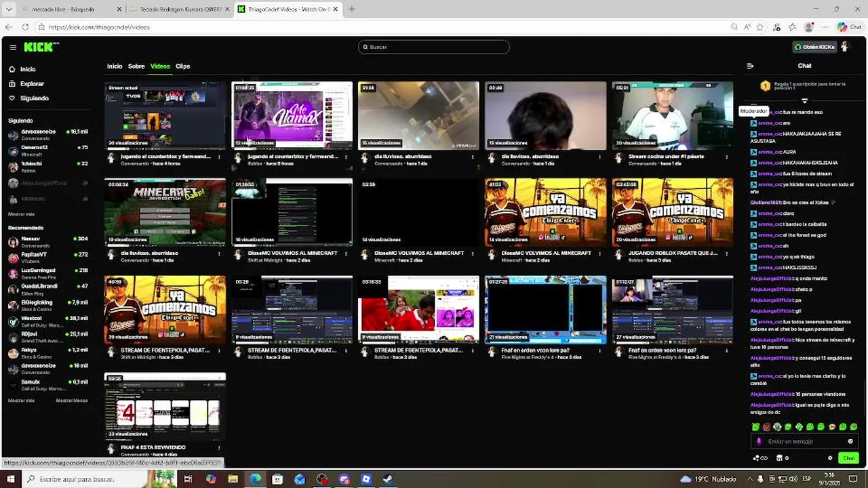This screenshot has height=488, width=868.
Task: Click the green Chat send button
Action: (848, 458)
